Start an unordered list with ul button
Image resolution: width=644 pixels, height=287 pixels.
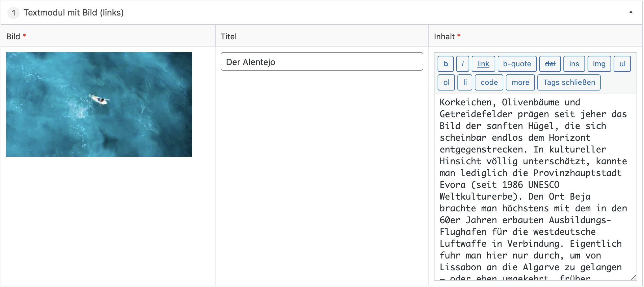point(622,64)
